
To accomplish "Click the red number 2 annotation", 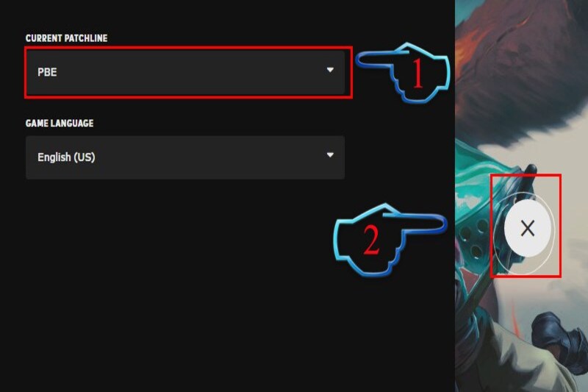I will pyautogui.click(x=371, y=240).
